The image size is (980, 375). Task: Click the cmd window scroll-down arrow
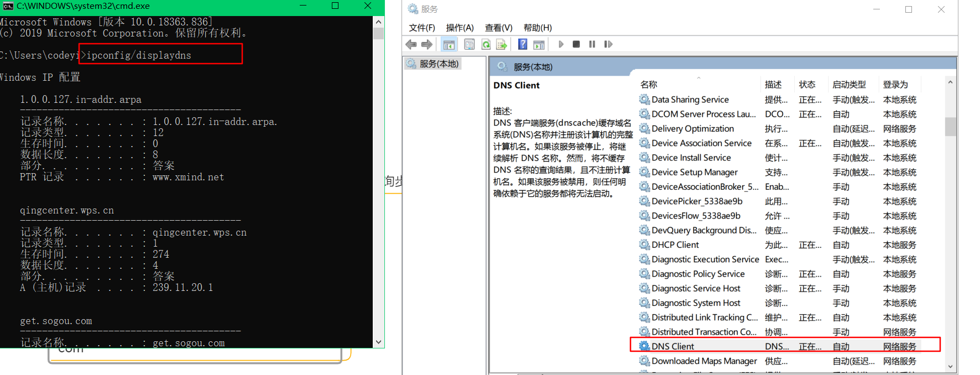point(378,342)
